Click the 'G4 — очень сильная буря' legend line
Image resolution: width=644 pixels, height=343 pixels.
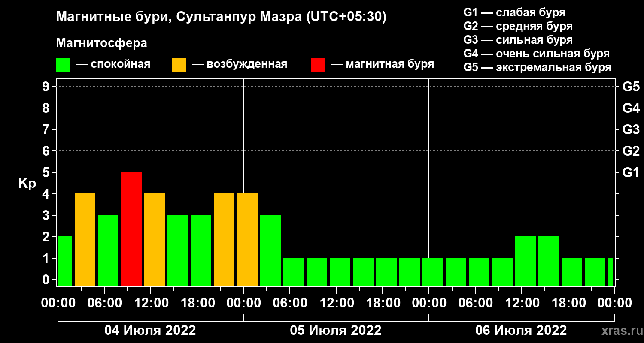click(537, 54)
